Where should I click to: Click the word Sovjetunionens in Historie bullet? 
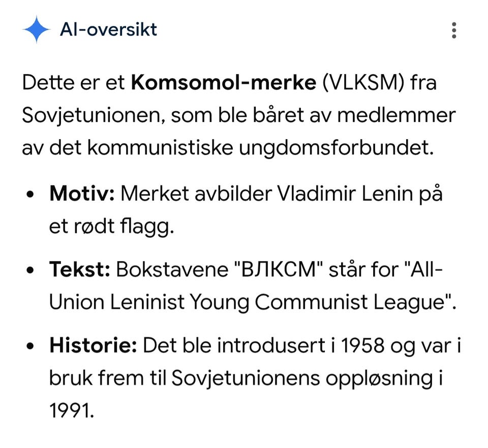tap(246, 378)
